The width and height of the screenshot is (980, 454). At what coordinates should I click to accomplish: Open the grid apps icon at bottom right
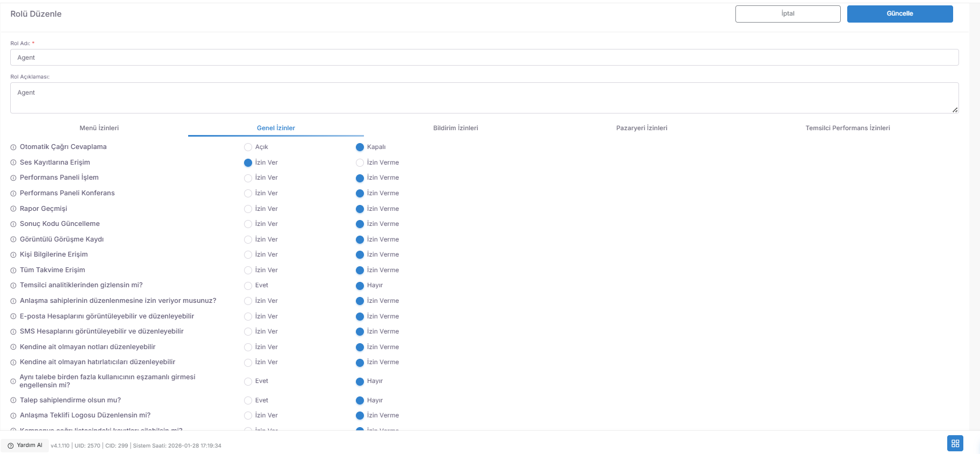[x=955, y=443]
